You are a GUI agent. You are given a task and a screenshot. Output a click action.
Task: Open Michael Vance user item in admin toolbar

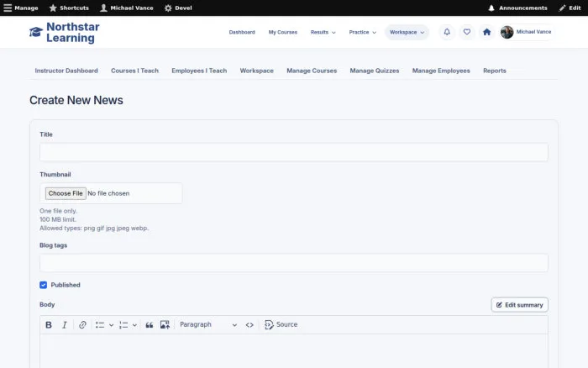click(x=127, y=8)
